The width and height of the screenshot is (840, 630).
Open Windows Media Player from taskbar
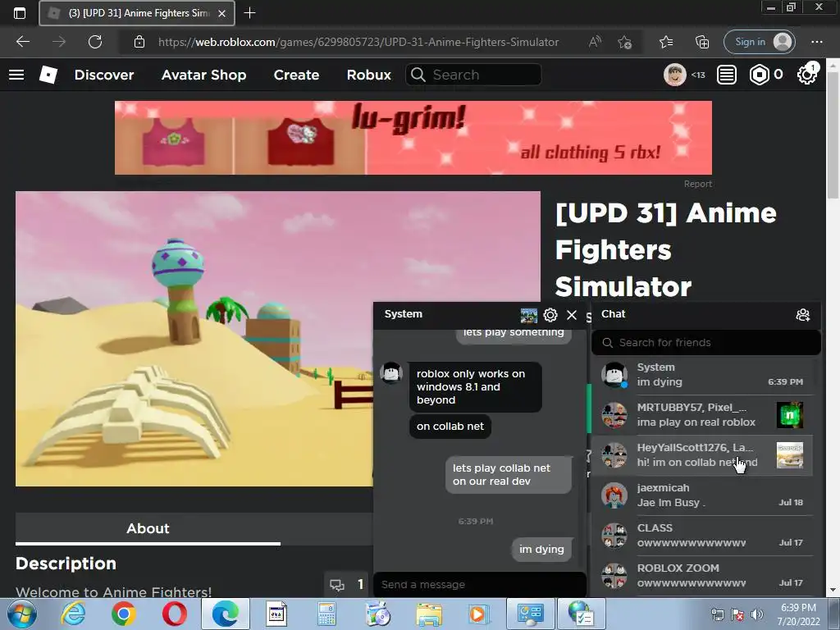coord(478,614)
